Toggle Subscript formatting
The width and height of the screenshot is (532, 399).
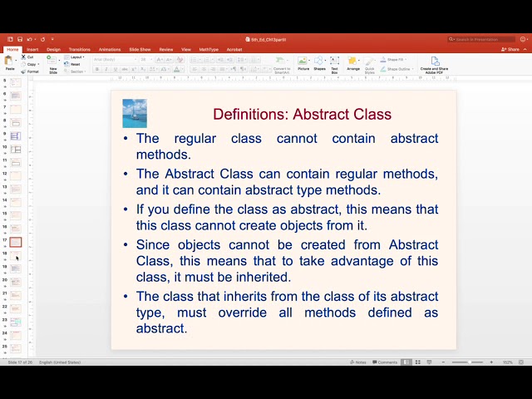click(144, 69)
